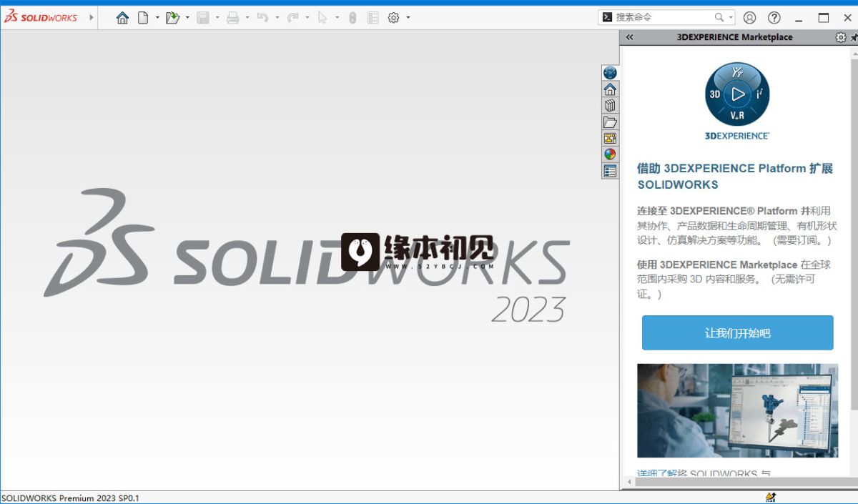
Task: Open the Save dropdown arrow
Action: click(217, 18)
